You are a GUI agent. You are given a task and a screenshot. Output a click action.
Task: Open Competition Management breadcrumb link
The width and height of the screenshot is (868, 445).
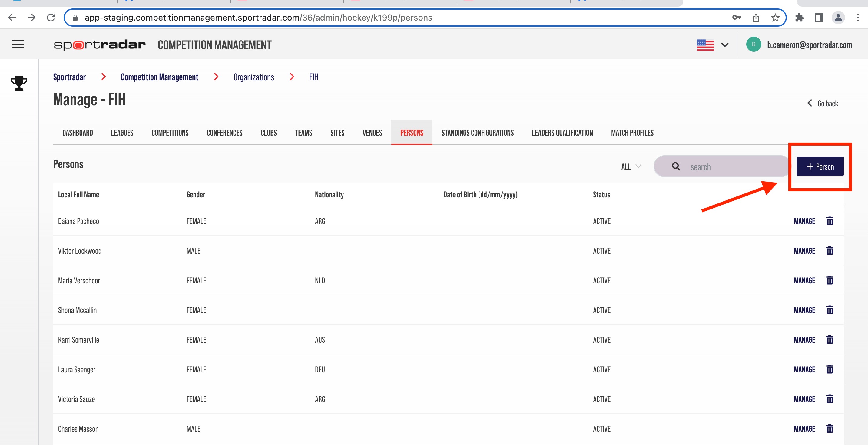(x=159, y=77)
